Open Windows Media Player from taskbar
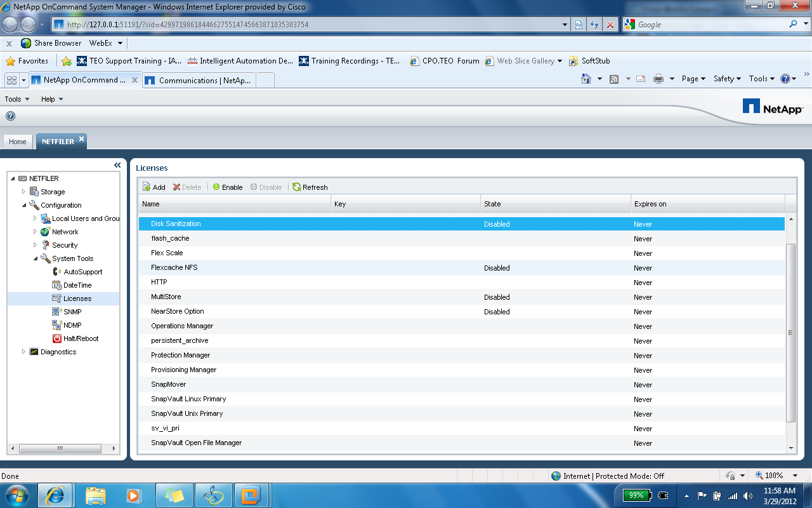The image size is (812, 508). [134, 495]
